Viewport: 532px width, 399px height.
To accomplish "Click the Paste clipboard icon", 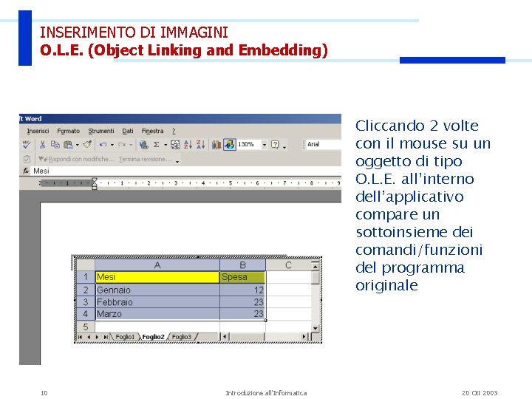I will [68, 145].
